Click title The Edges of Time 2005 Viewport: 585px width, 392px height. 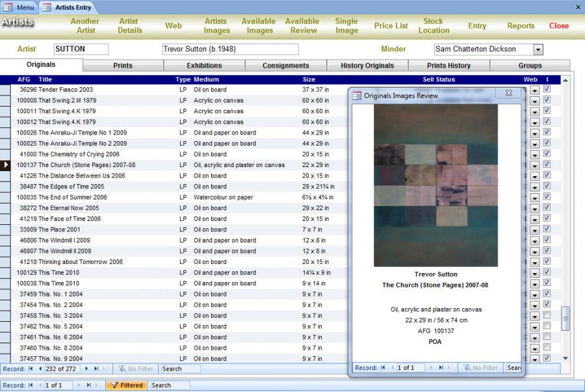pos(71,187)
